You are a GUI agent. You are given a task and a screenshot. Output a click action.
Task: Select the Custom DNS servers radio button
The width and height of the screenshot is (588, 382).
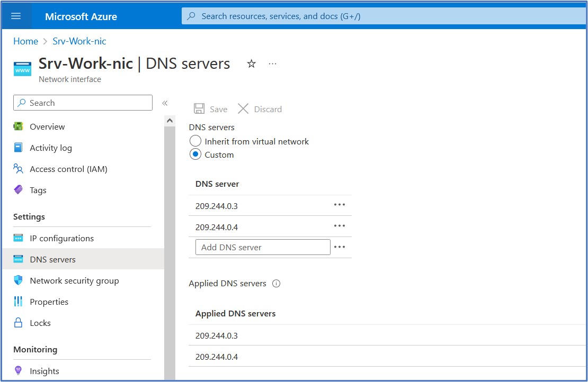(195, 154)
